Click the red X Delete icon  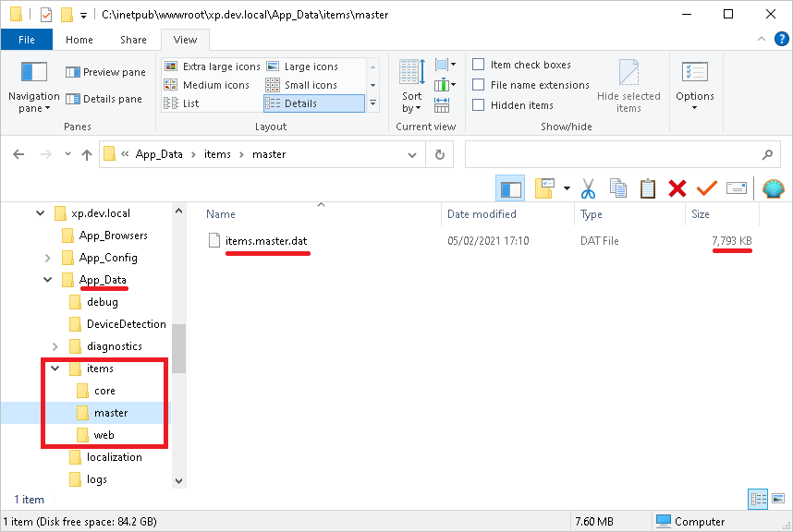pos(677,189)
